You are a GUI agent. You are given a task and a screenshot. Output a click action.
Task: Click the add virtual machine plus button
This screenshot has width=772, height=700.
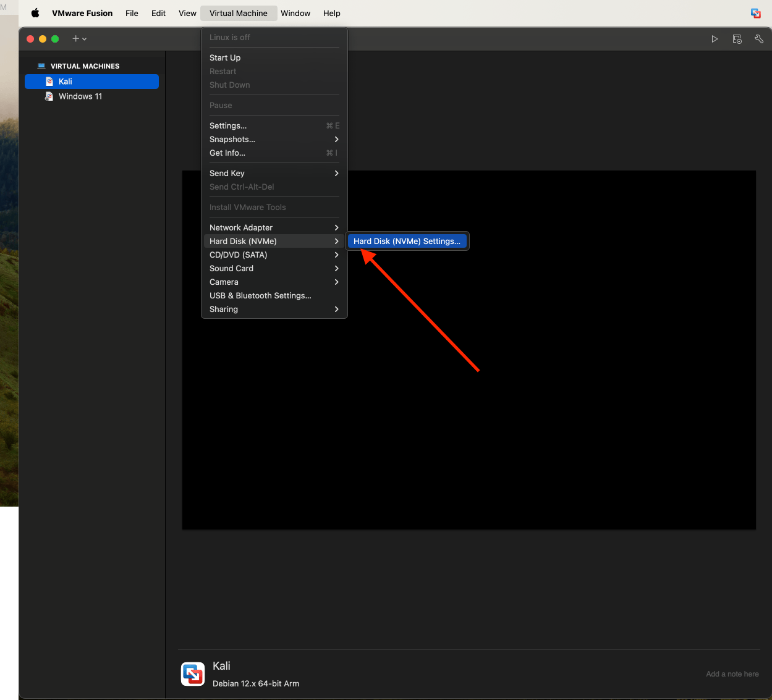79,38
